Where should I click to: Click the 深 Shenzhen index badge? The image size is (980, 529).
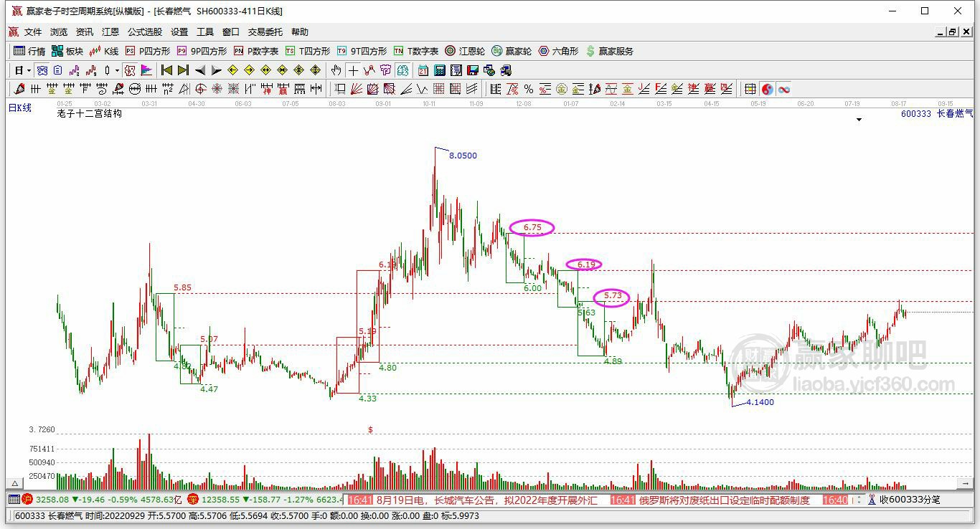point(193,499)
